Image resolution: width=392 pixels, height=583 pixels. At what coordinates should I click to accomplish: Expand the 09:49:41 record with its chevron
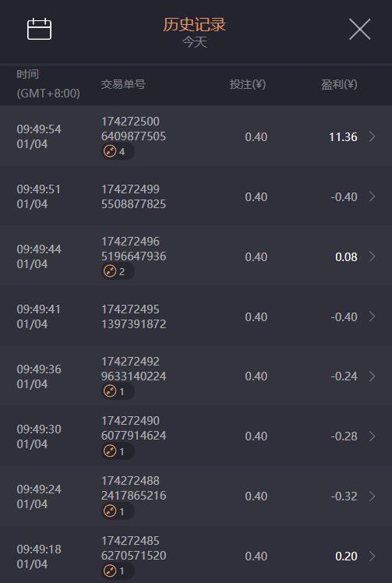[372, 316]
